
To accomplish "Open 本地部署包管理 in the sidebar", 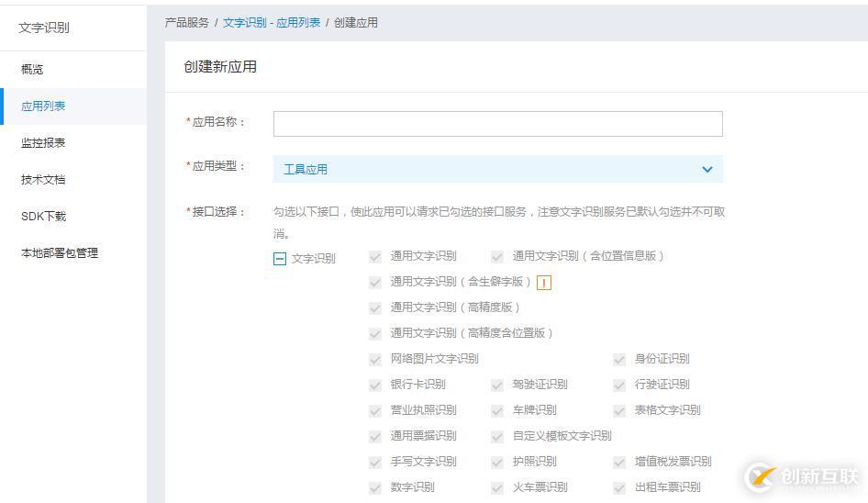I will 60,253.
